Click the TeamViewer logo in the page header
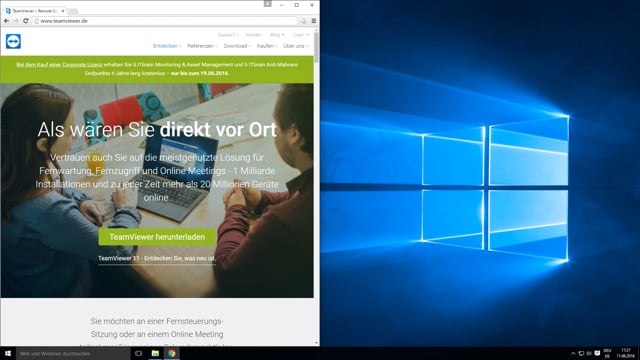 tap(13, 41)
